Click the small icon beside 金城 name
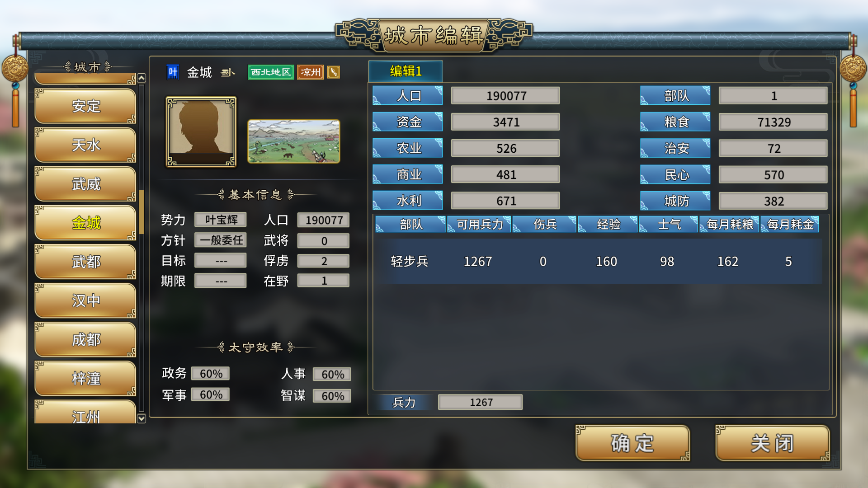 pyautogui.click(x=227, y=72)
